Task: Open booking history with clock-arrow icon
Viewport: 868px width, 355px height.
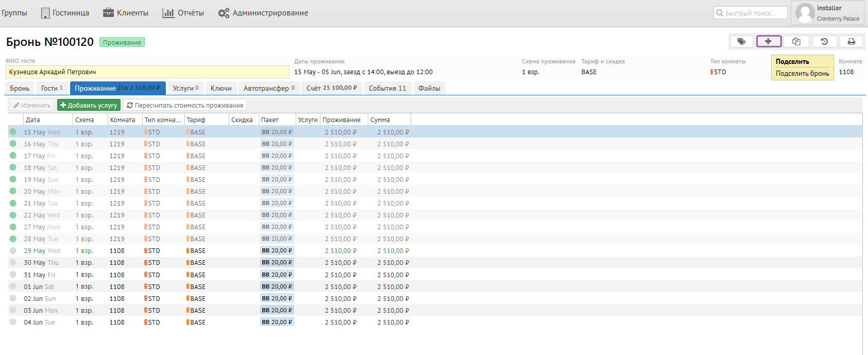Action: 824,42
